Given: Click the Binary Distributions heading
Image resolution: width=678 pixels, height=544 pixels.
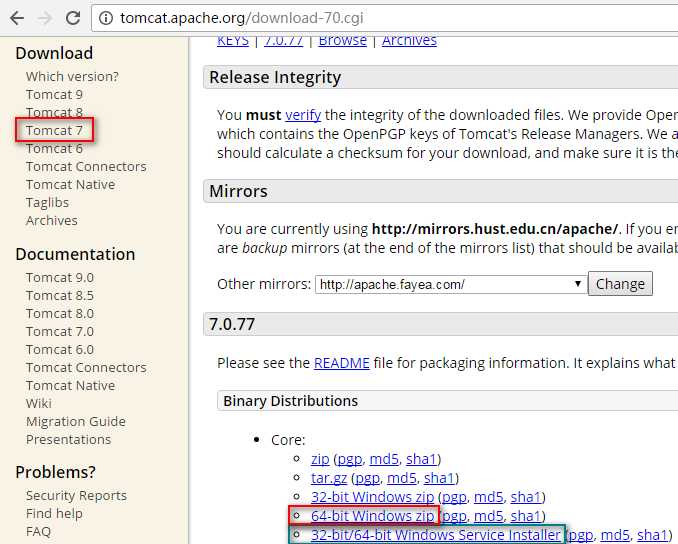Looking at the screenshot, I should pos(291,401).
